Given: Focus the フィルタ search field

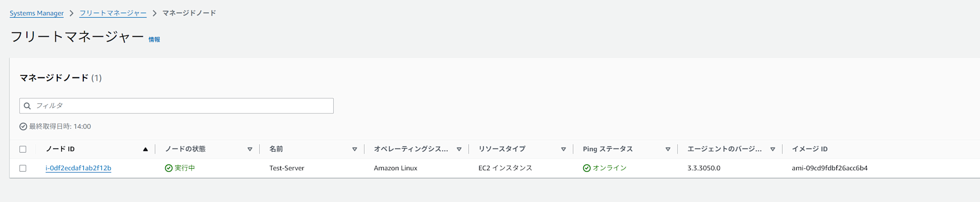Looking at the screenshot, I should pos(181,106).
